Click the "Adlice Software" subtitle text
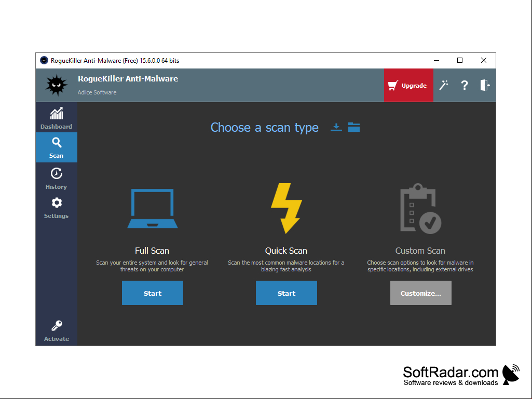This screenshot has height=399, width=532. (x=97, y=92)
